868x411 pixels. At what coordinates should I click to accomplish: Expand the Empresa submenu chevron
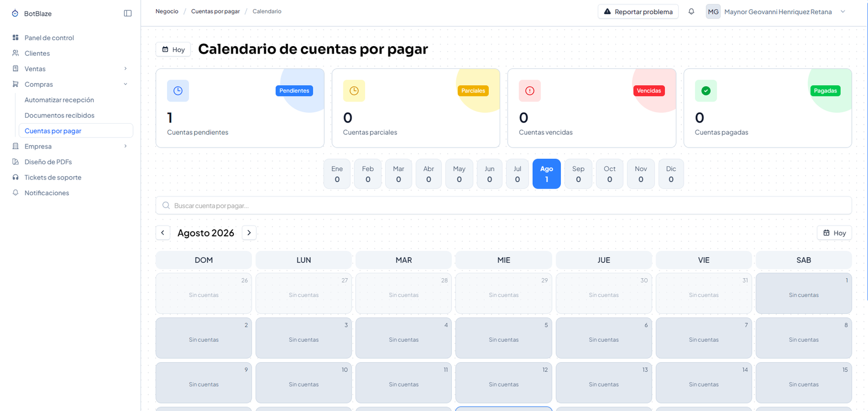[125, 146]
